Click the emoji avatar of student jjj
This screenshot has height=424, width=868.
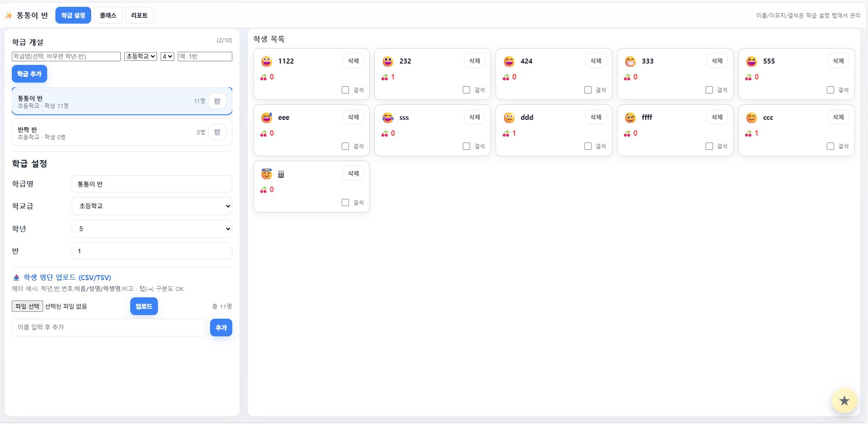click(266, 174)
